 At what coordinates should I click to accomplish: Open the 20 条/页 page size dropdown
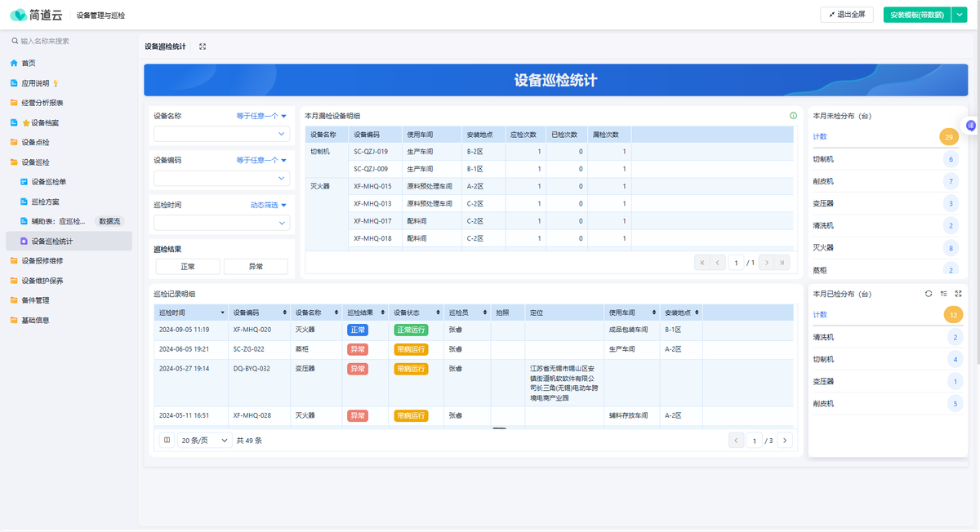tap(205, 441)
